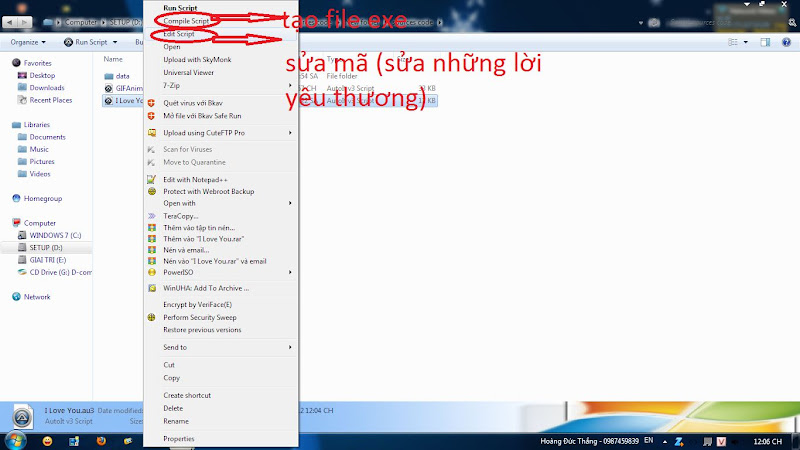Click the TeraCopy icon in context menu

(152, 215)
